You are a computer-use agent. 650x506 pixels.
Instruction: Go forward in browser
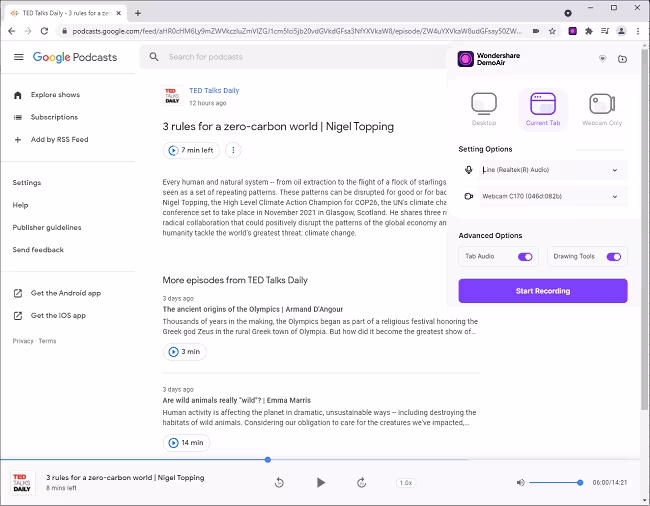pyautogui.click(x=28, y=31)
